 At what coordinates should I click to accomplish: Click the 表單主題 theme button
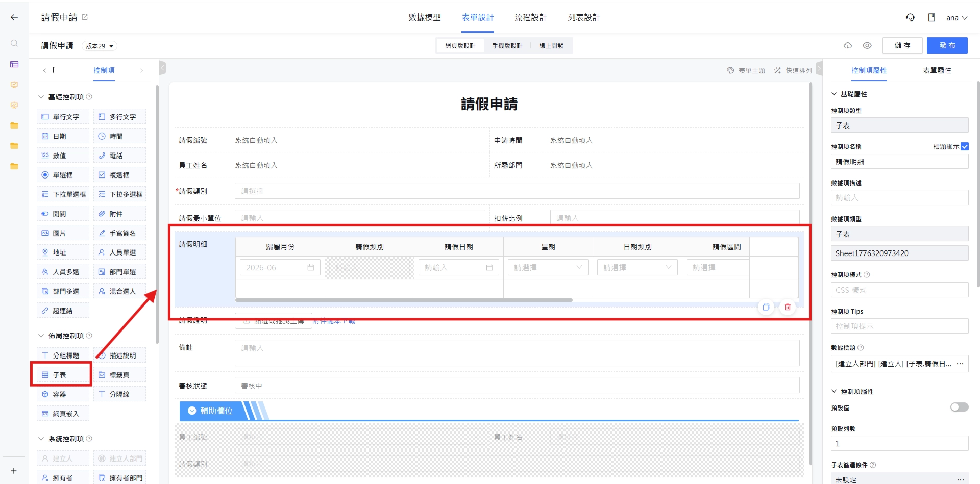click(x=746, y=70)
